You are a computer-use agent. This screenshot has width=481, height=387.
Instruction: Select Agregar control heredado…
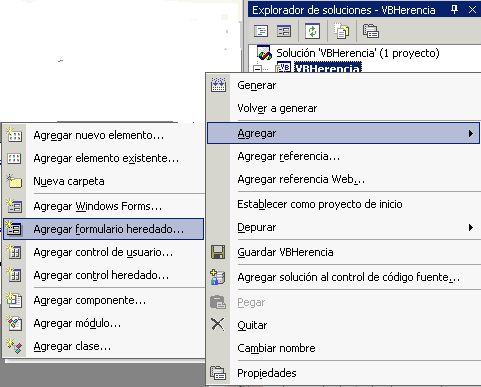coord(104,275)
